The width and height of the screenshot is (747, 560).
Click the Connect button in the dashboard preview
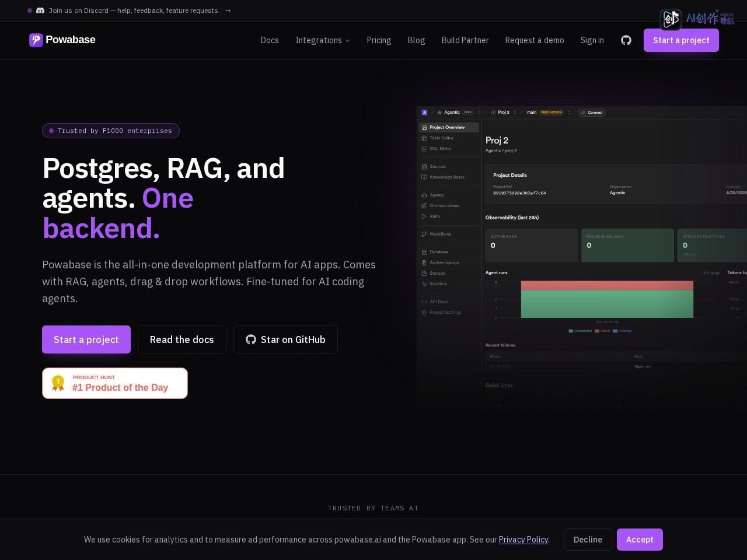click(592, 113)
